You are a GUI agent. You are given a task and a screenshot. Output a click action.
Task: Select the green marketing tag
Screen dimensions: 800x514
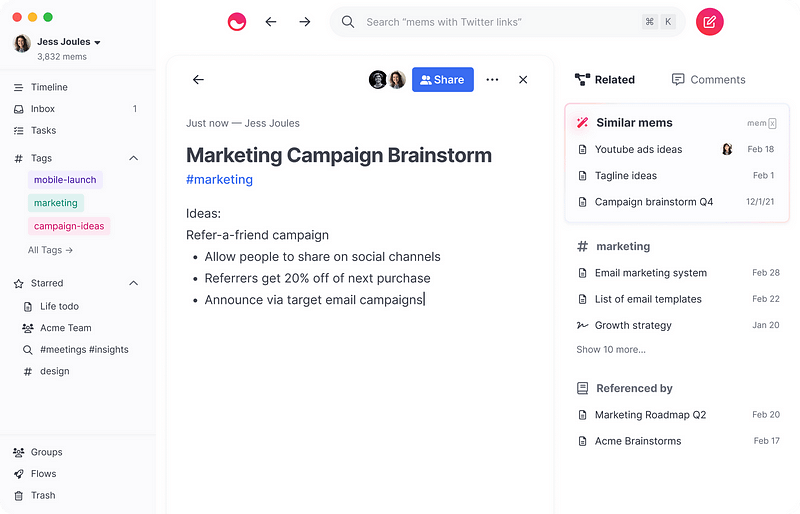click(x=56, y=203)
